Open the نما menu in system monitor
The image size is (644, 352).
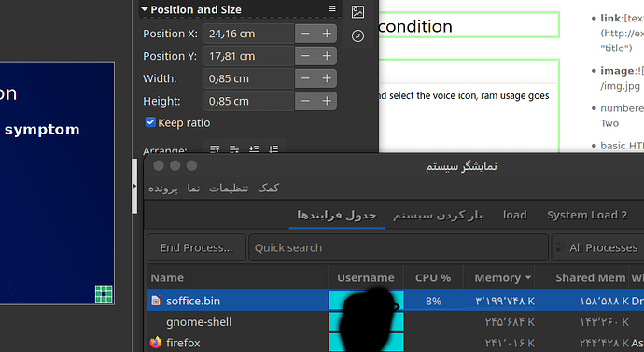pyautogui.click(x=193, y=188)
